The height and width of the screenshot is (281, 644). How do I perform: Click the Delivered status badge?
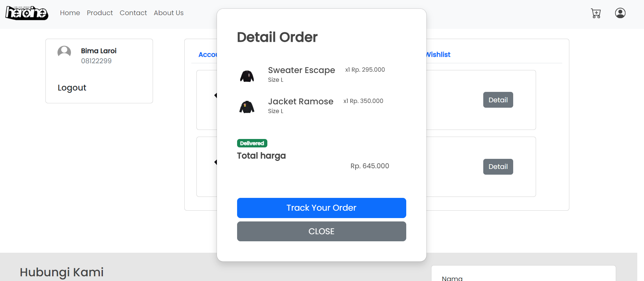[x=252, y=143]
